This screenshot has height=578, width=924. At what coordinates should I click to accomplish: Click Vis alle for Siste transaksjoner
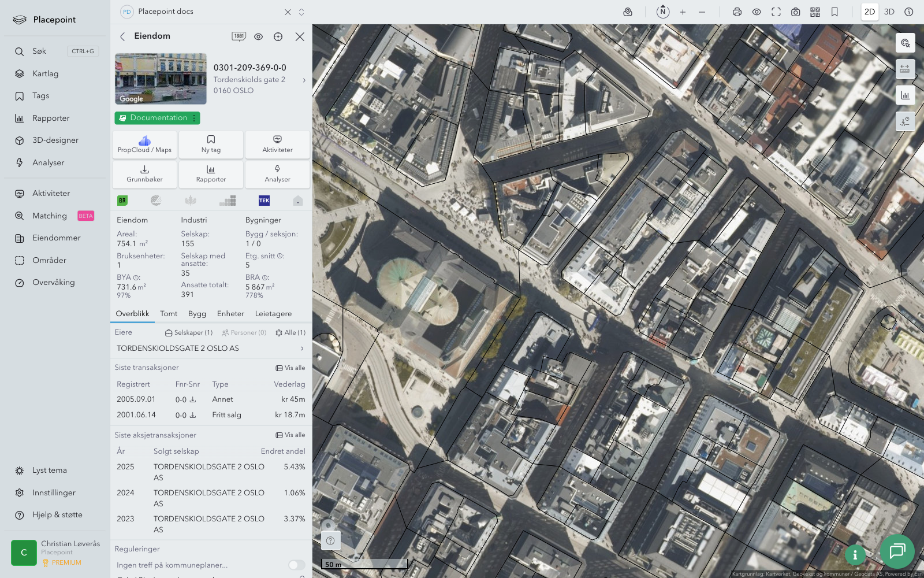(x=290, y=368)
